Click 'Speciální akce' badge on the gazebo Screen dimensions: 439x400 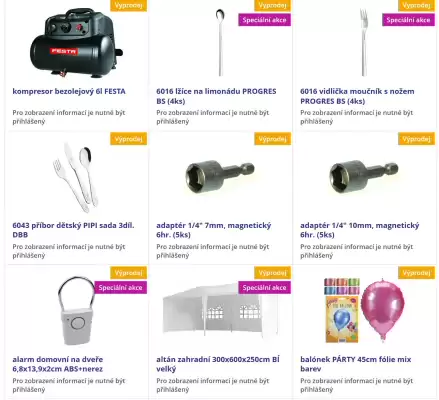264,287
